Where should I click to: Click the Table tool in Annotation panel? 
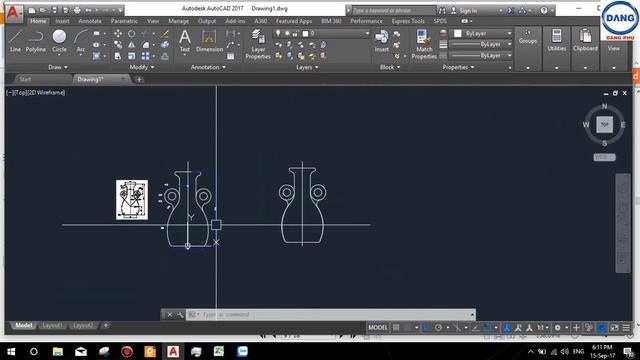click(231, 56)
